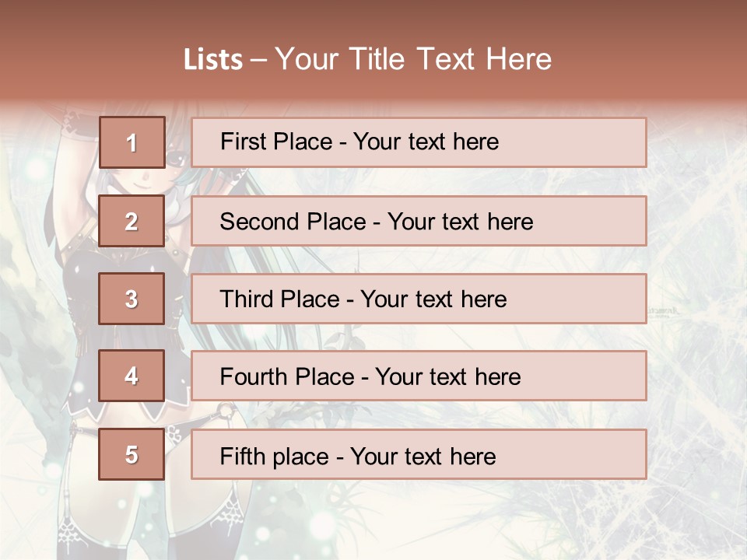The height and width of the screenshot is (560, 747).
Task: Click the number 5 box
Action: tap(132, 454)
